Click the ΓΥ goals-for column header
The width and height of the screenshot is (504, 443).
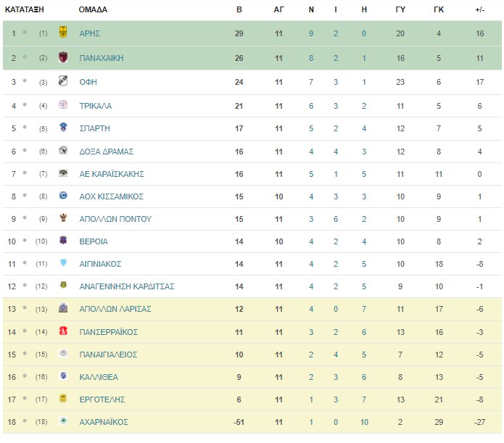(400, 9)
